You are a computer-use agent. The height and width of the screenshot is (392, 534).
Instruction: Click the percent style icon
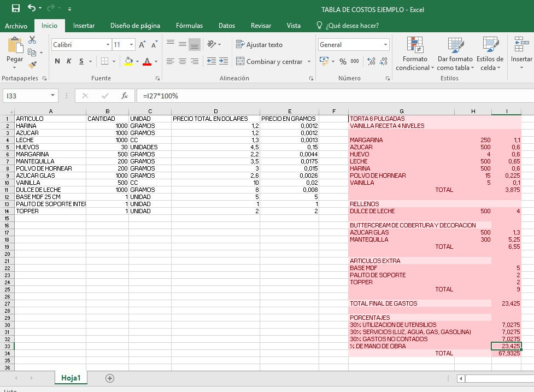[343, 62]
